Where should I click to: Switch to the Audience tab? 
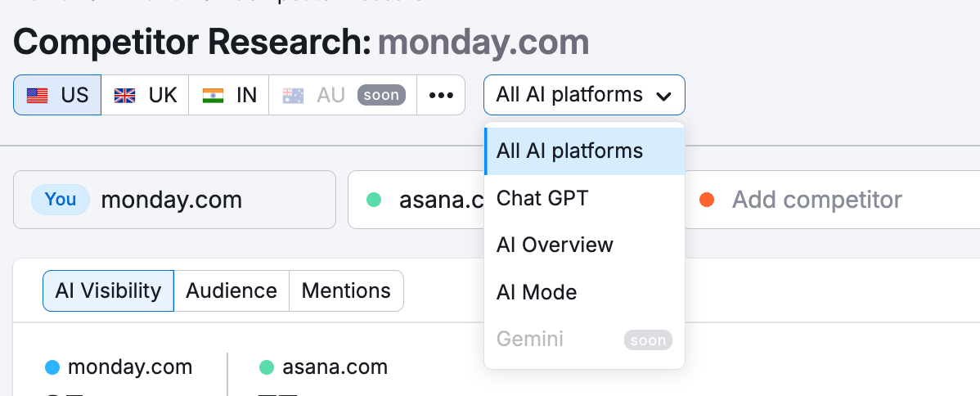(232, 291)
